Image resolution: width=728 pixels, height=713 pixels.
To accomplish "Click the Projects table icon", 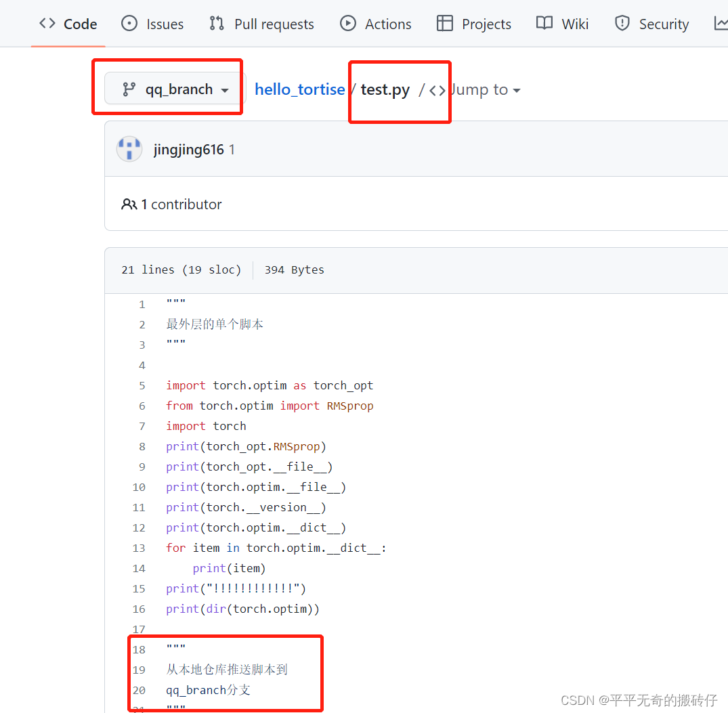I will coord(444,23).
